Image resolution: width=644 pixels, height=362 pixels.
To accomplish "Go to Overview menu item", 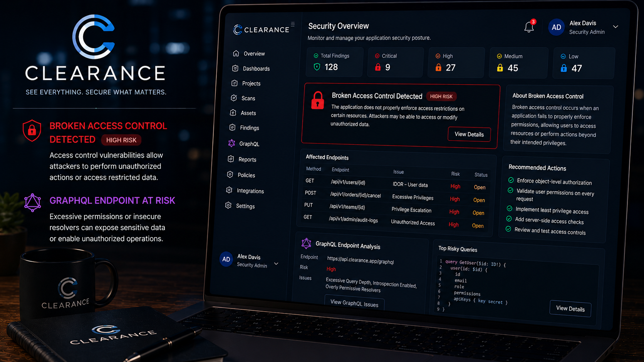I will coord(254,53).
